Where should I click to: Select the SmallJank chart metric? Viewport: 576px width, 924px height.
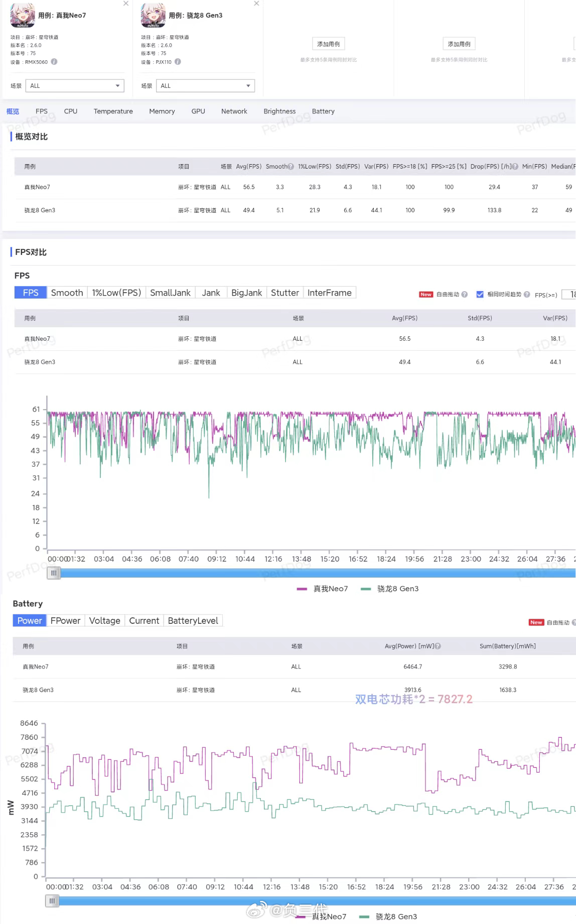(x=170, y=293)
